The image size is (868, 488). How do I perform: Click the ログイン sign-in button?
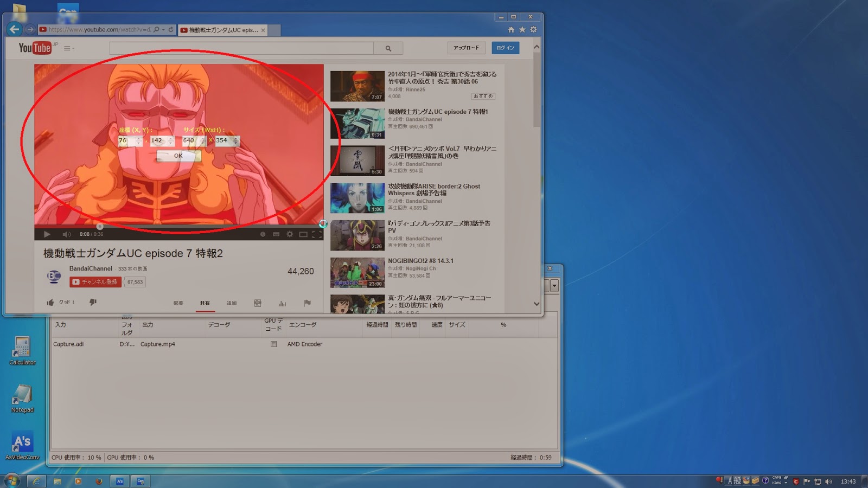pyautogui.click(x=506, y=48)
